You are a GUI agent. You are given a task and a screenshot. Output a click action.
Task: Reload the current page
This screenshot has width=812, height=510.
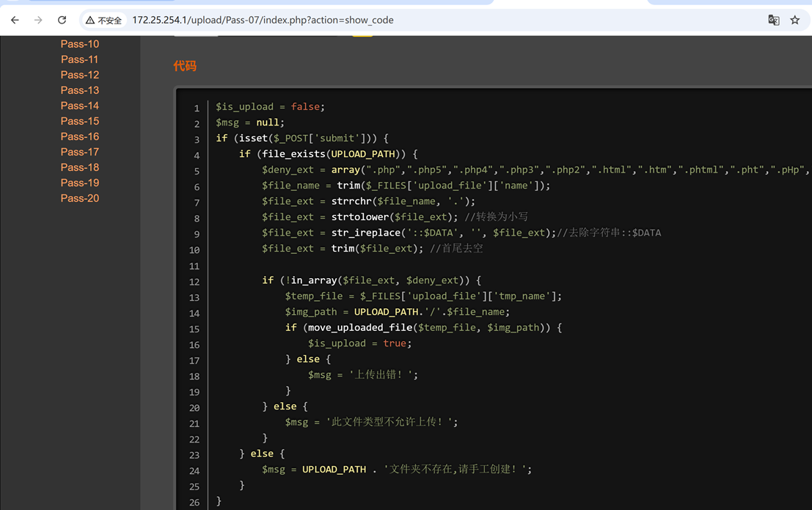pos(62,21)
